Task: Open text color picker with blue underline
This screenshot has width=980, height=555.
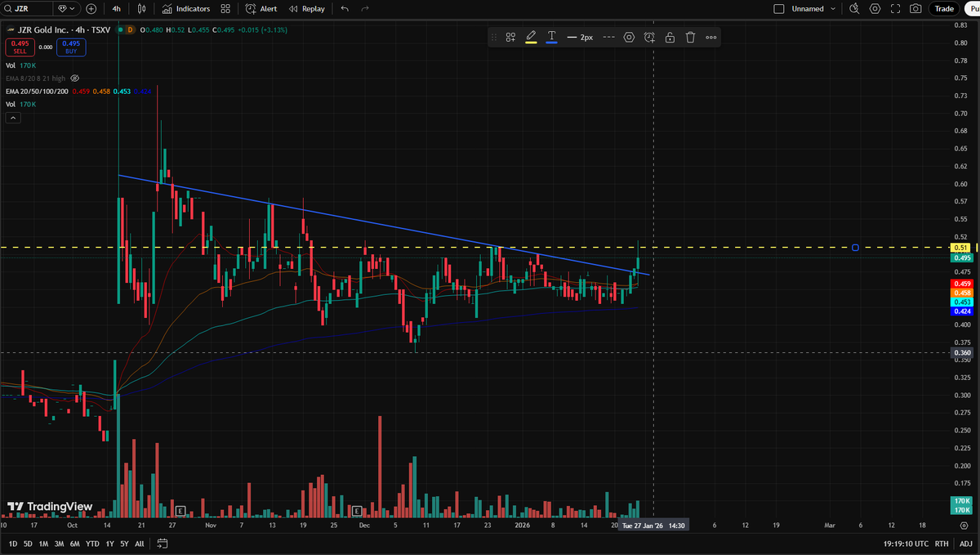Action: (x=552, y=37)
